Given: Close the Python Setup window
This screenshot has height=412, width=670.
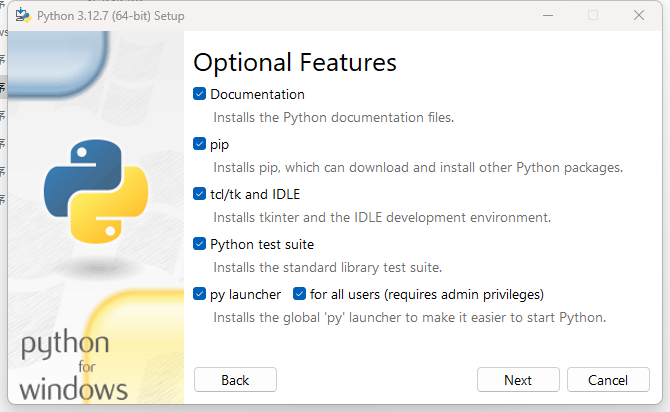Looking at the screenshot, I should (x=639, y=15).
